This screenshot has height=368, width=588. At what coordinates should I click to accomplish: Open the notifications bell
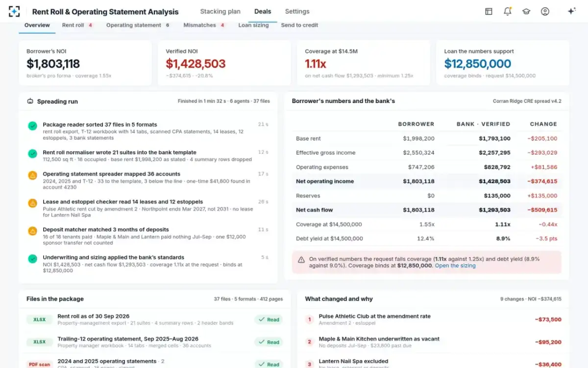point(508,11)
